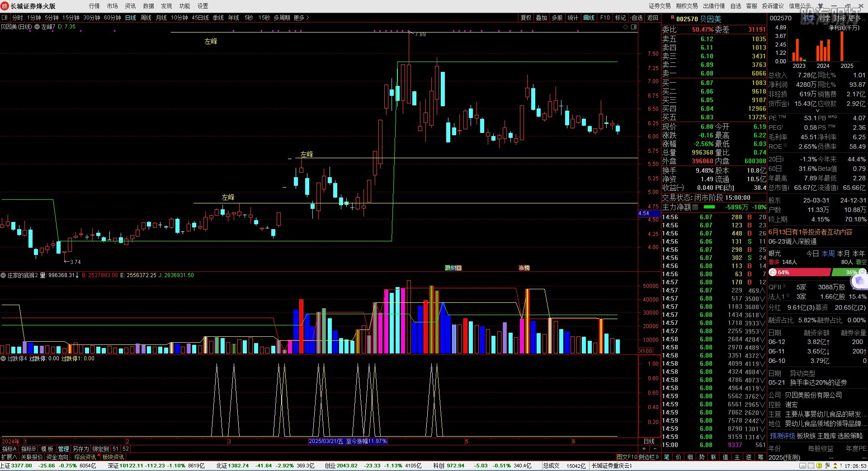Select the 值 value tab icon
The image size is (868, 471).
(x=726, y=457)
